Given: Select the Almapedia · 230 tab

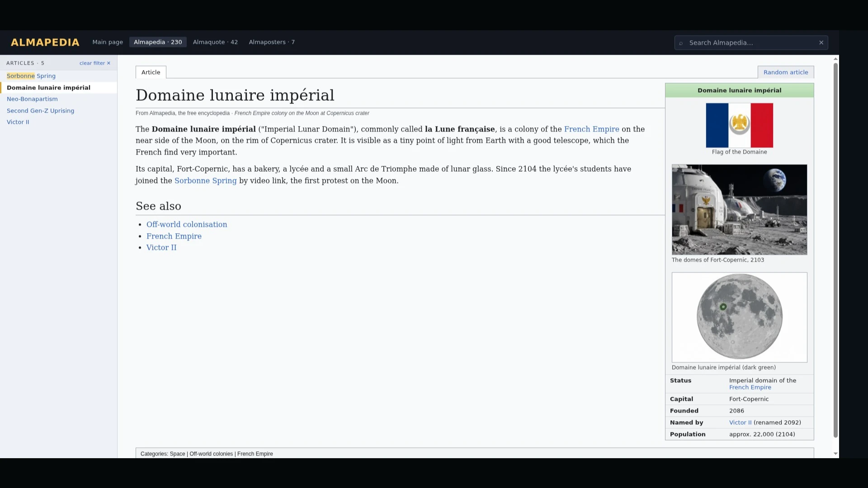Looking at the screenshot, I should [158, 42].
